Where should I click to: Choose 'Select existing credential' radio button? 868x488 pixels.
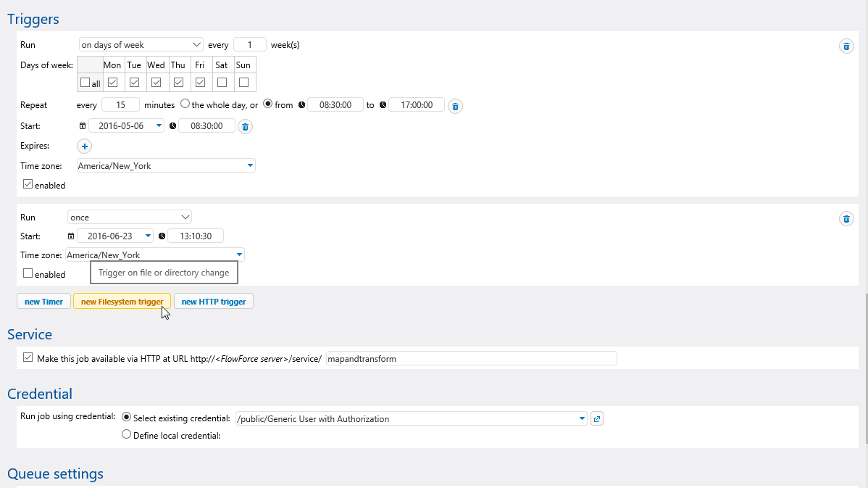pyautogui.click(x=126, y=417)
